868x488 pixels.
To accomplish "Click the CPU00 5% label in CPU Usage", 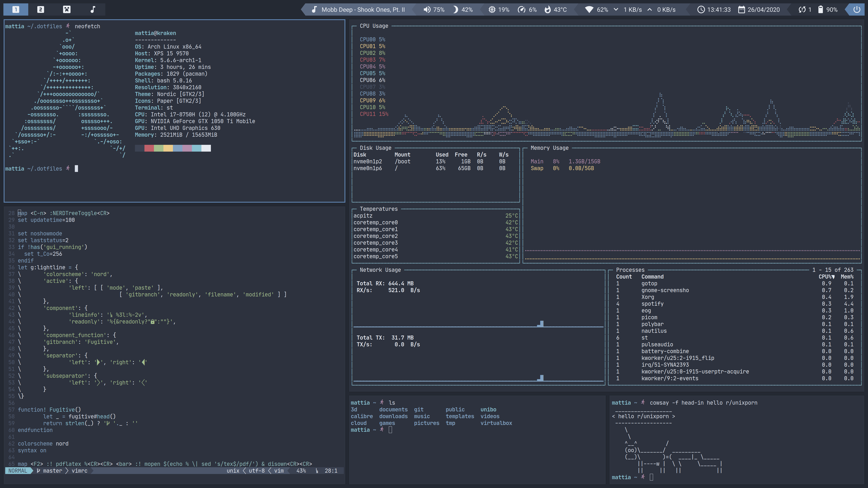I will tap(372, 39).
